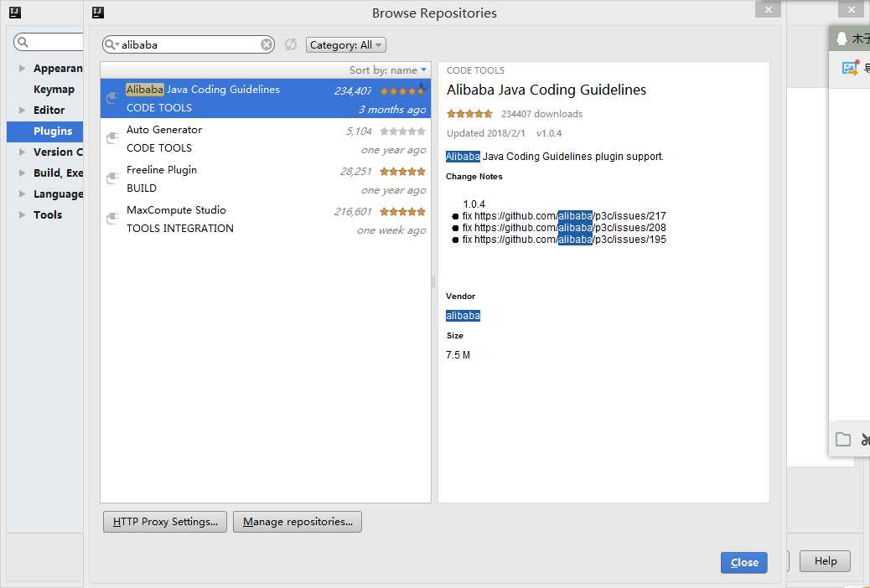The image size is (870, 588).
Task: Click the alibaba vendor link
Action: [463, 316]
